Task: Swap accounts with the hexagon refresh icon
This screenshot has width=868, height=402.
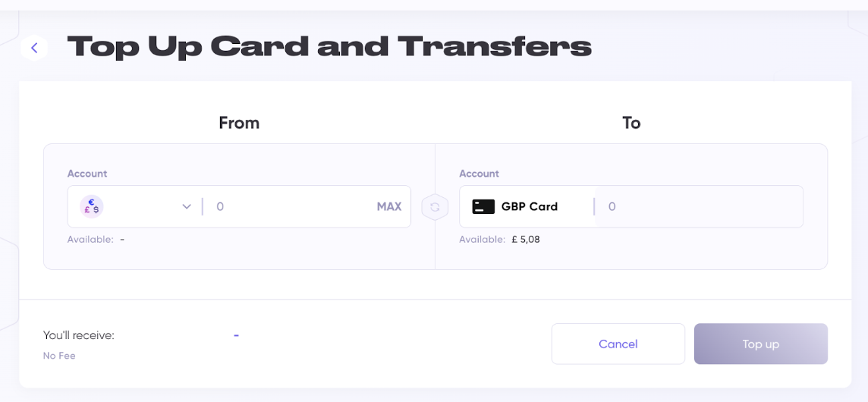Action: 435,206
